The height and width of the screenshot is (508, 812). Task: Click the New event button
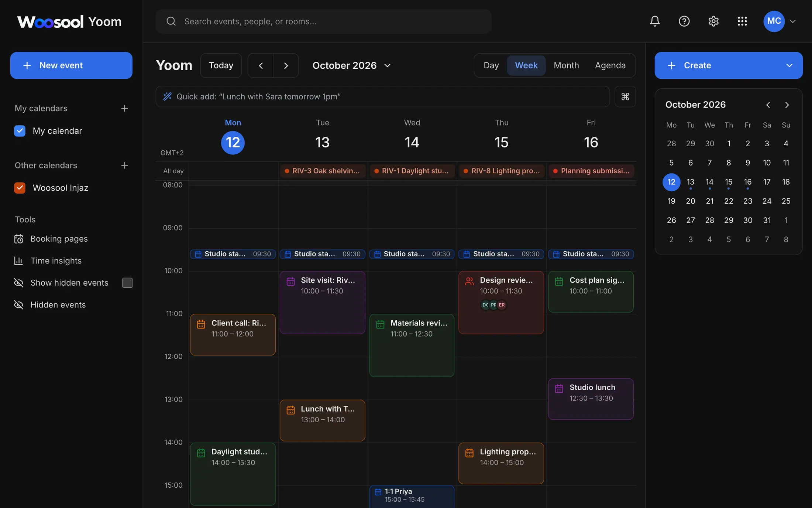pyautogui.click(x=71, y=65)
